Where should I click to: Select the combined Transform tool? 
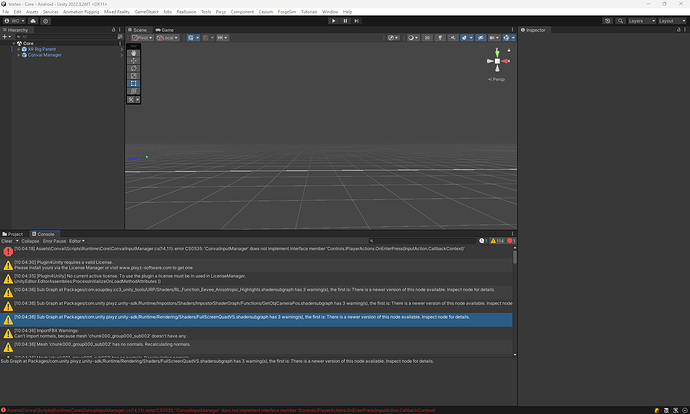134,91
